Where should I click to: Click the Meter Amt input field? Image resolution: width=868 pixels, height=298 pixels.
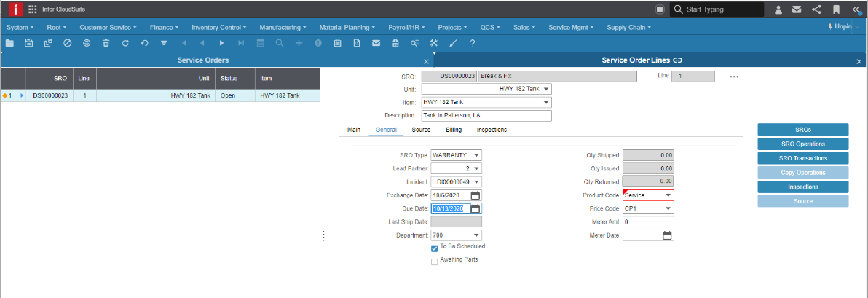[648, 222]
